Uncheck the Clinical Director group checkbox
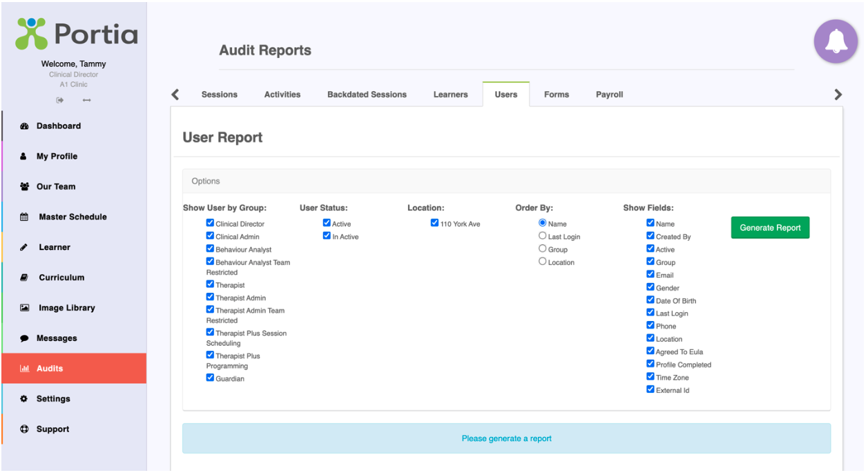The image size is (868, 475). click(x=210, y=223)
